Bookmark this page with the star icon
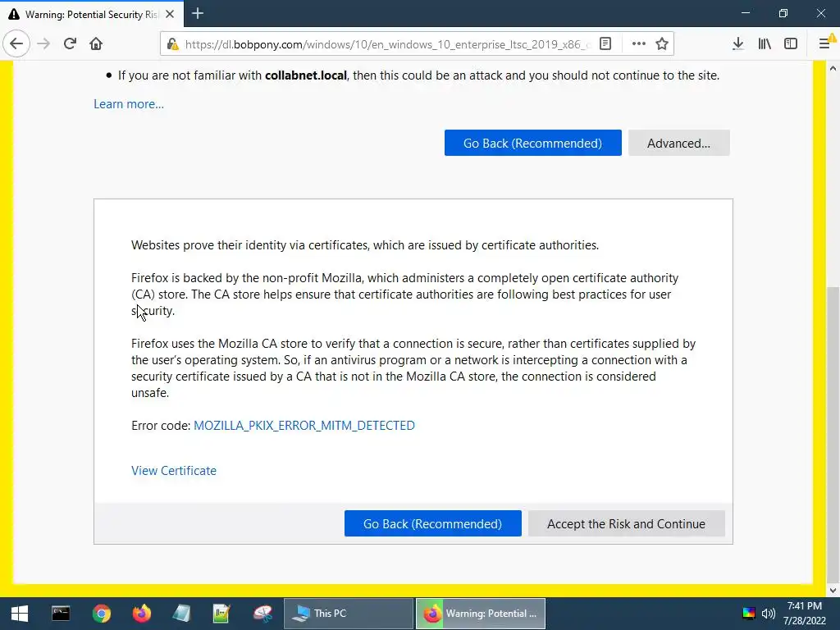This screenshot has height=630, width=840. tap(662, 44)
